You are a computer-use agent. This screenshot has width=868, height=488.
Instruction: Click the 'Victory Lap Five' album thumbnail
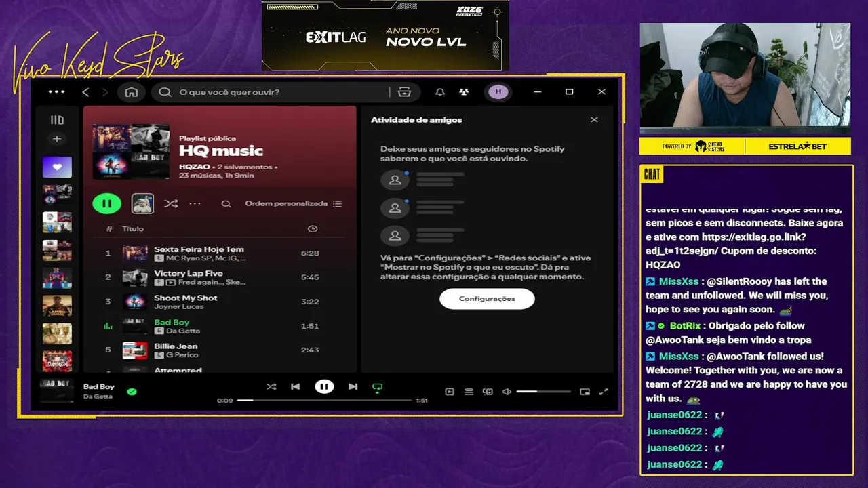click(x=135, y=277)
